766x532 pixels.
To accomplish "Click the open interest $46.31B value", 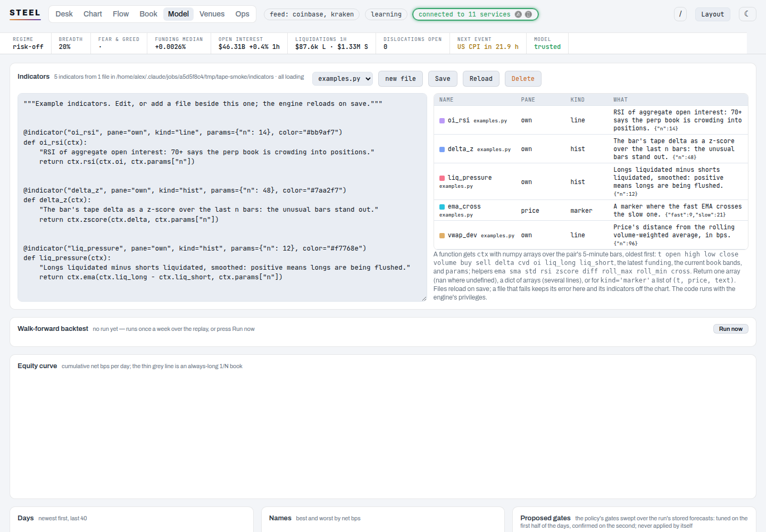I will [x=249, y=47].
